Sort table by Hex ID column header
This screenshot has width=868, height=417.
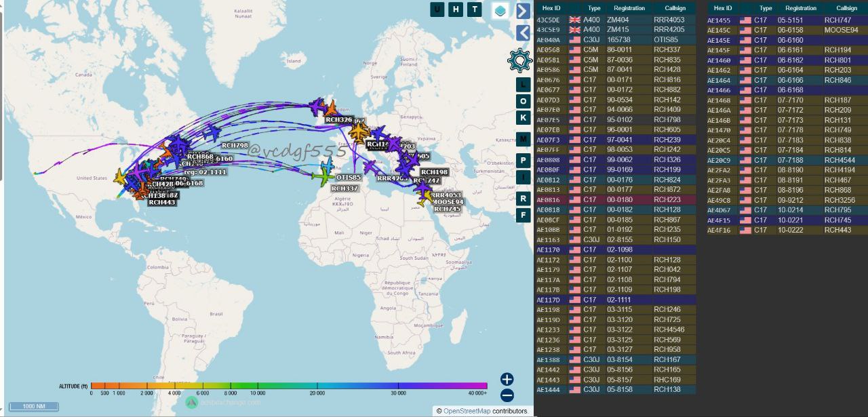(x=551, y=8)
